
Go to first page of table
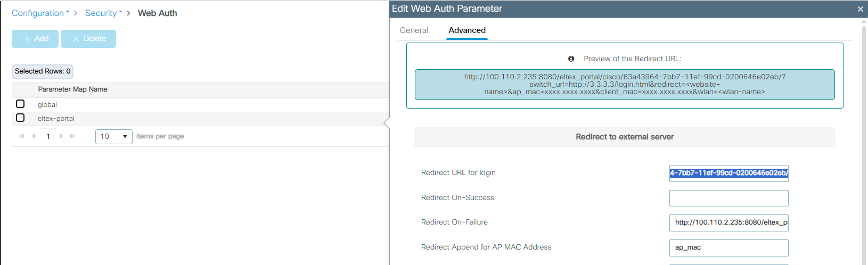click(x=21, y=136)
